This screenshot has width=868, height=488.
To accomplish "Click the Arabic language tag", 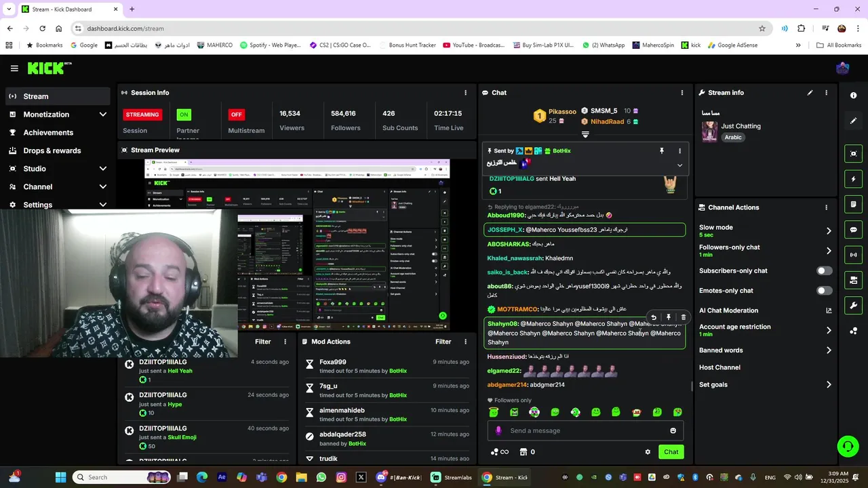I will point(733,137).
